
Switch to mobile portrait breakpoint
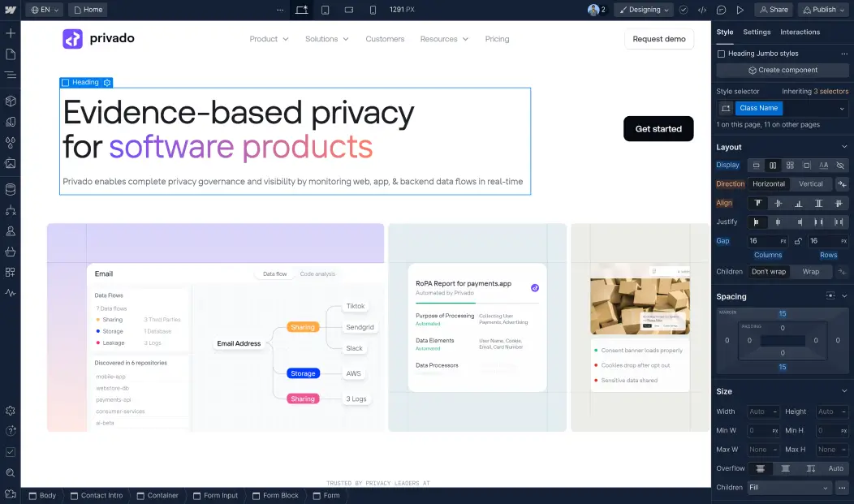[x=373, y=10]
